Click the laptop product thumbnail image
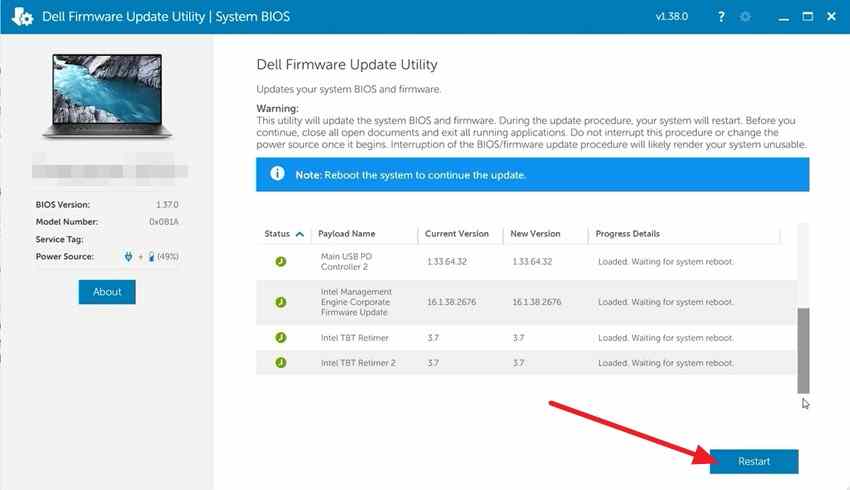850x490 pixels. (107, 96)
